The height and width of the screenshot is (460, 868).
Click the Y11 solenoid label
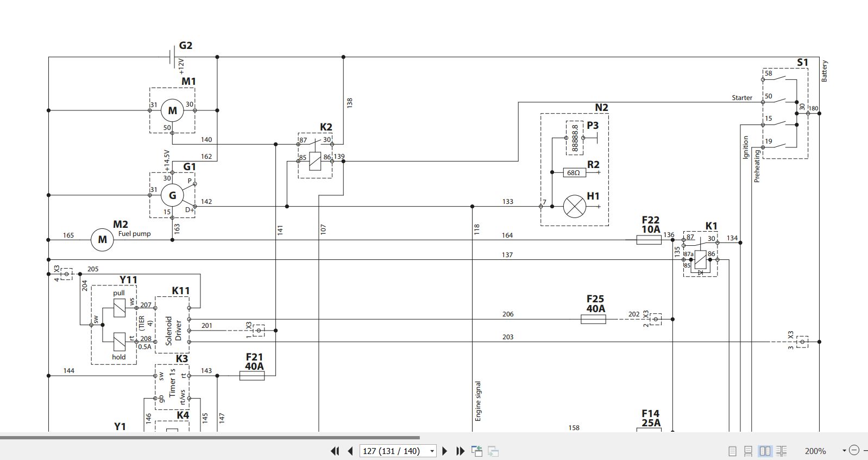tap(128, 280)
